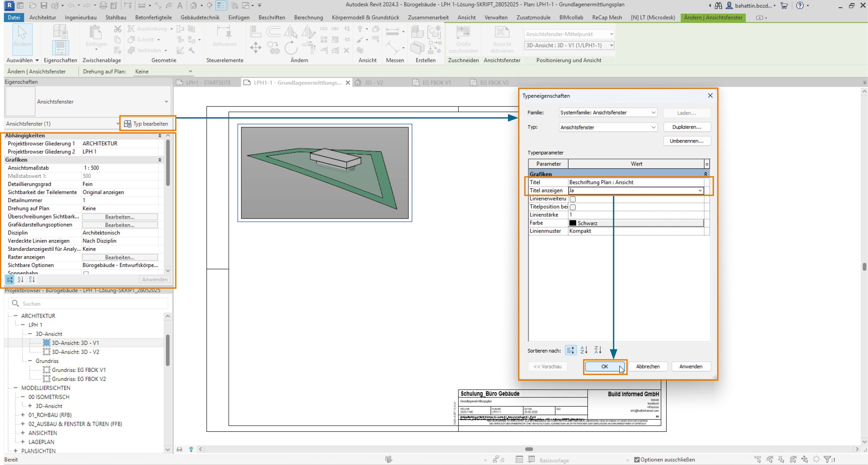Click the Undo arrow in quick access toolbar
868x465 pixels.
(x=71, y=5)
